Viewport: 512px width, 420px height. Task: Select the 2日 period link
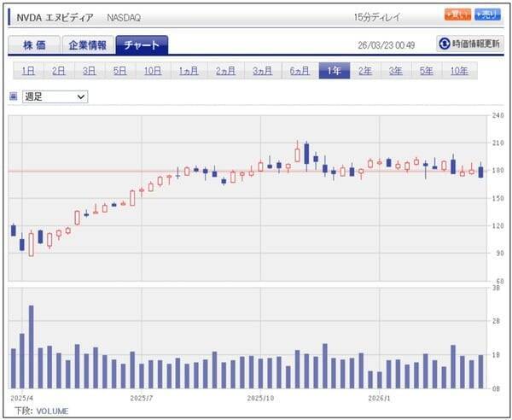(x=59, y=71)
